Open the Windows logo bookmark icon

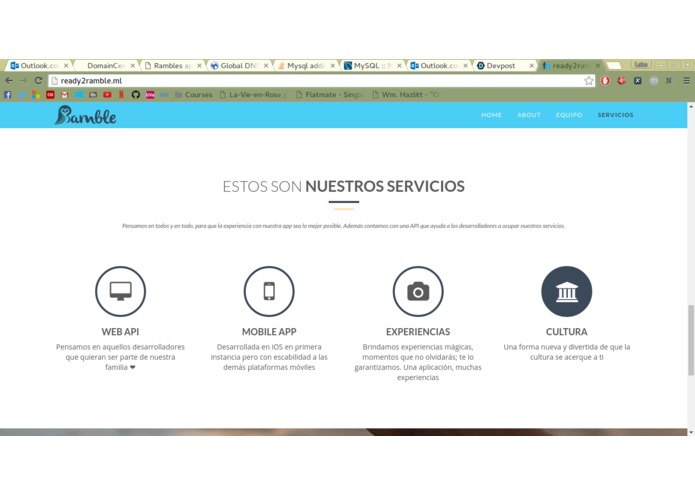pyautogui.click(x=79, y=94)
